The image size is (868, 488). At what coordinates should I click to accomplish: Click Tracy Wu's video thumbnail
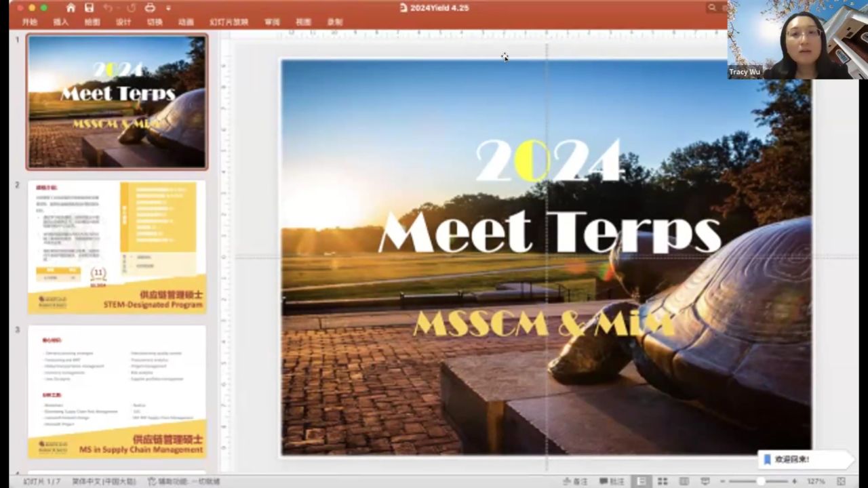point(797,39)
